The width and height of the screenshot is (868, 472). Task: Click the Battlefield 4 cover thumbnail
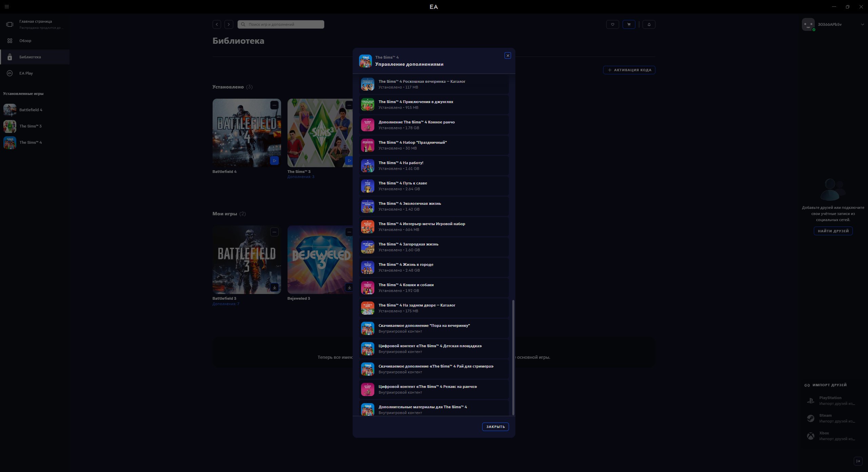[x=246, y=133]
